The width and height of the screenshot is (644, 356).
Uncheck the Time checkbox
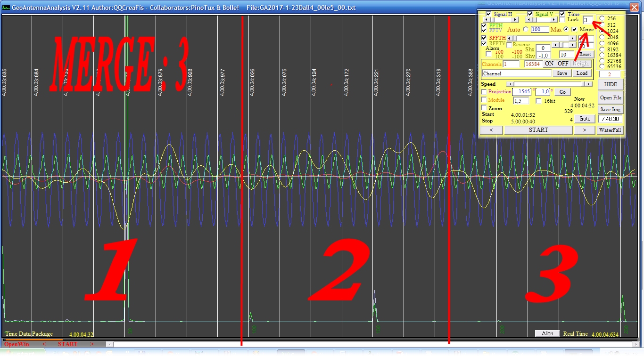[x=562, y=14]
